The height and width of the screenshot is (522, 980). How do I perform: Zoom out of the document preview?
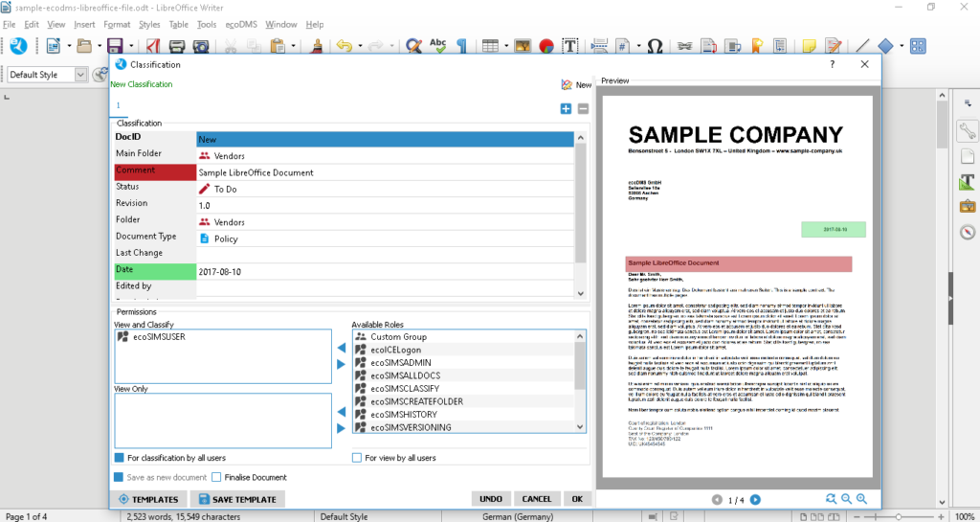(x=846, y=499)
